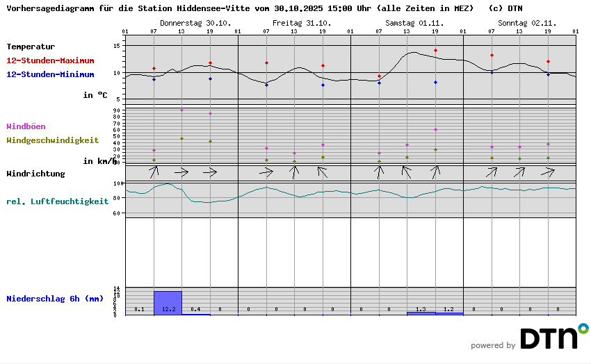This screenshot has height=364, width=591.
Task: Click the wind direction arrow for Donnerstag 13 Uhr
Action: point(181,172)
